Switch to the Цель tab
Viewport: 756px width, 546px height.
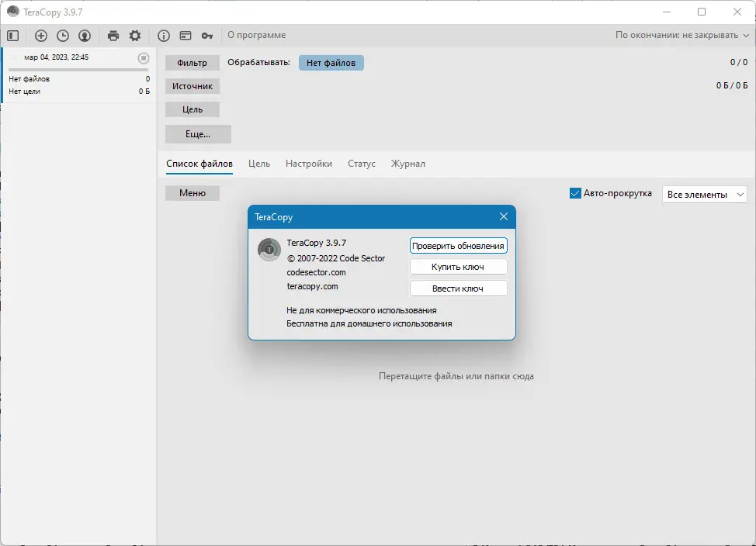pos(259,164)
